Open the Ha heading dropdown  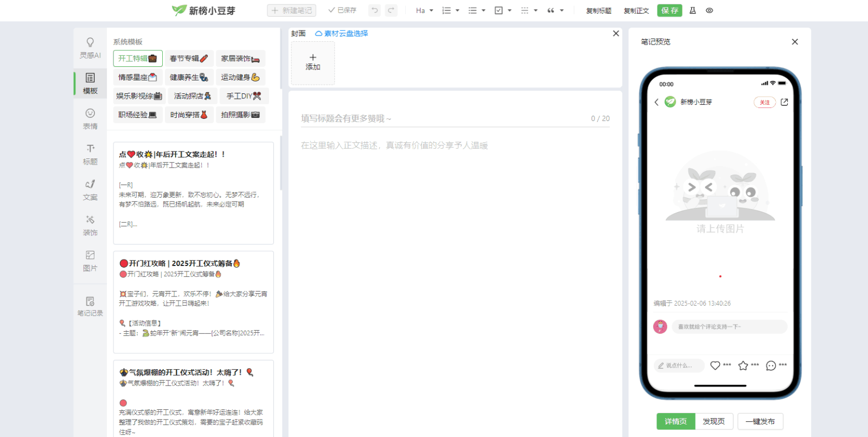click(x=424, y=10)
